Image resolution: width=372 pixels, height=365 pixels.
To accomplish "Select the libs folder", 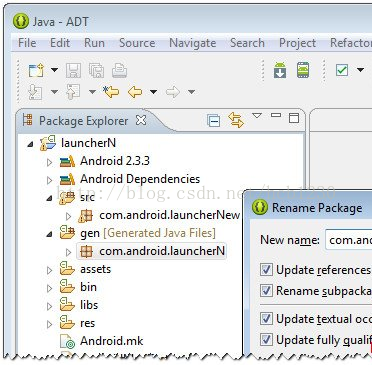I will point(89,305).
